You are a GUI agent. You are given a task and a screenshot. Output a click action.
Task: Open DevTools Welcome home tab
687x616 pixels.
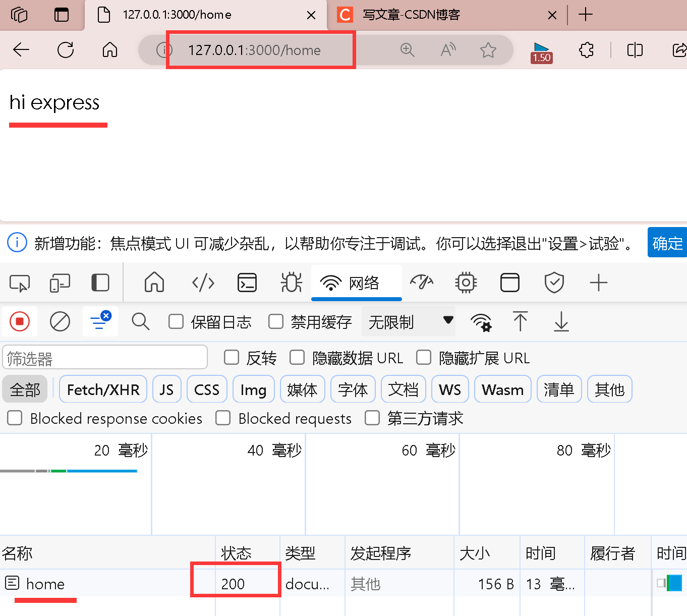(x=154, y=283)
